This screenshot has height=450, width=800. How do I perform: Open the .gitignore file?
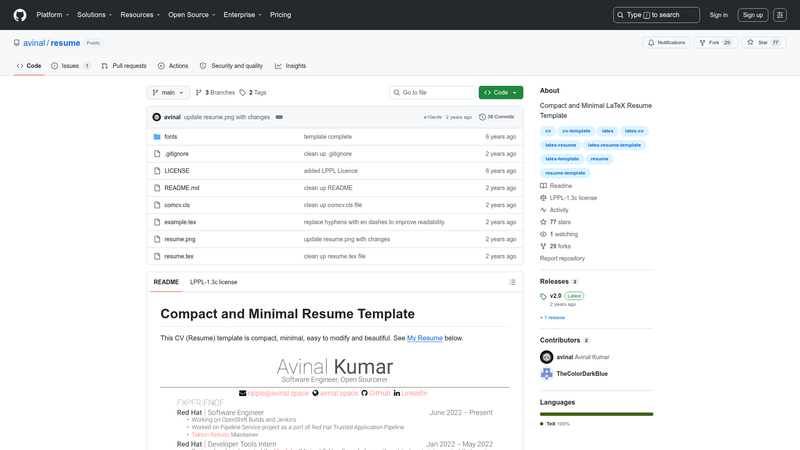pos(177,154)
